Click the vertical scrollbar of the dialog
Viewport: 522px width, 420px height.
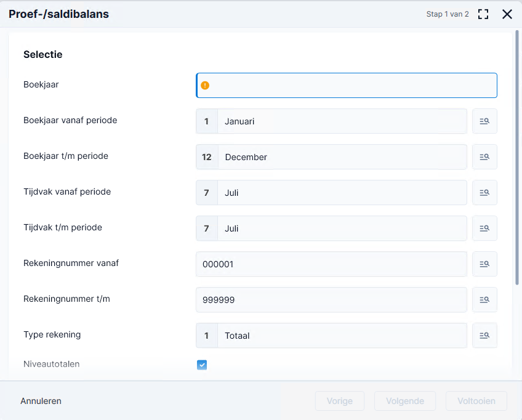(x=517, y=158)
